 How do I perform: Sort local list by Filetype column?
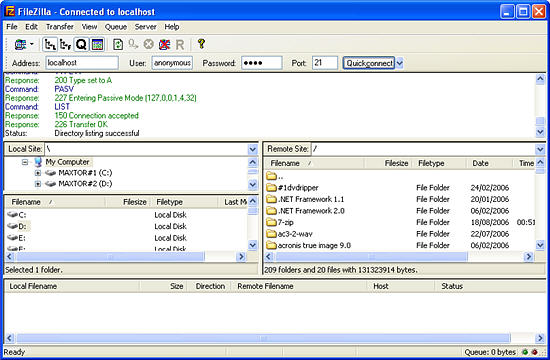point(185,202)
